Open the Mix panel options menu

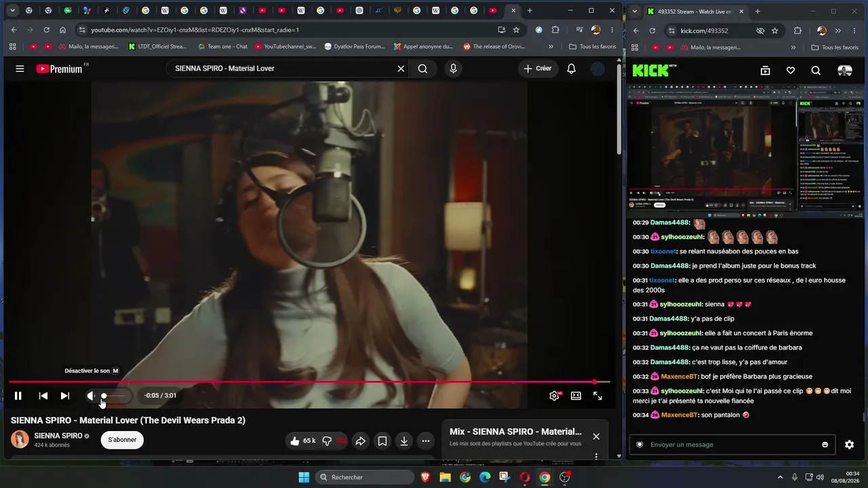point(596,456)
